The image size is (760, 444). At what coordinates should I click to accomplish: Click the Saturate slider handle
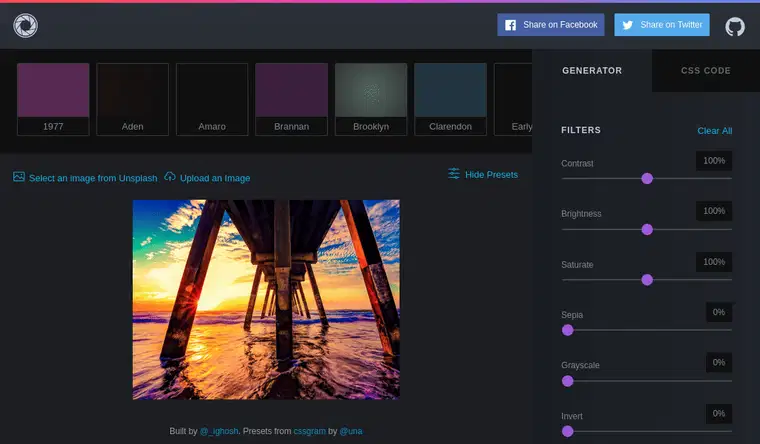click(x=647, y=280)
